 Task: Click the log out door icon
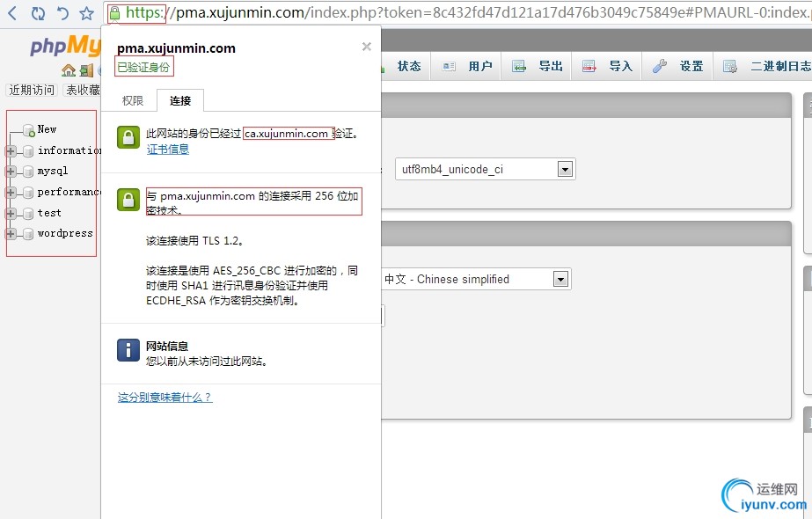point(87,69)
